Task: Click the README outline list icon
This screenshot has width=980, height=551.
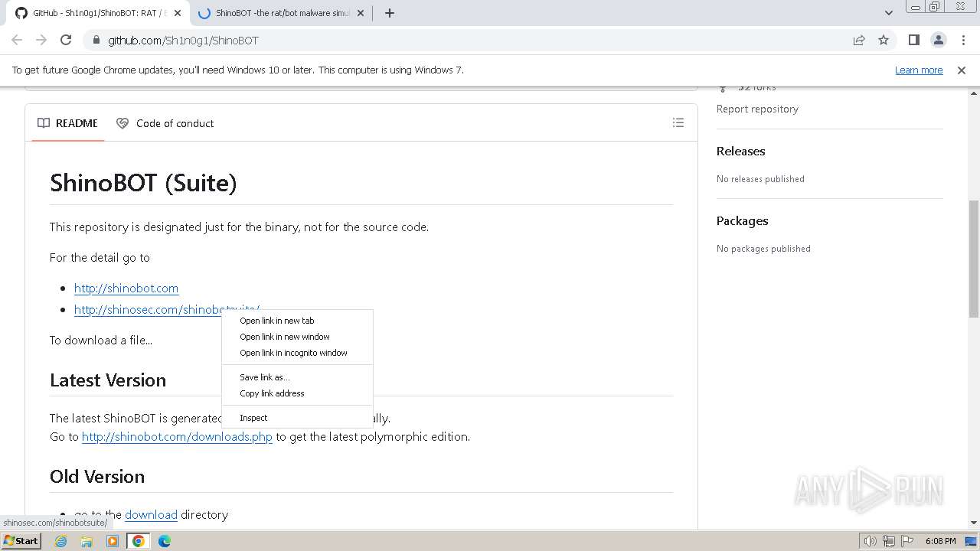Action: click(678, 122)
